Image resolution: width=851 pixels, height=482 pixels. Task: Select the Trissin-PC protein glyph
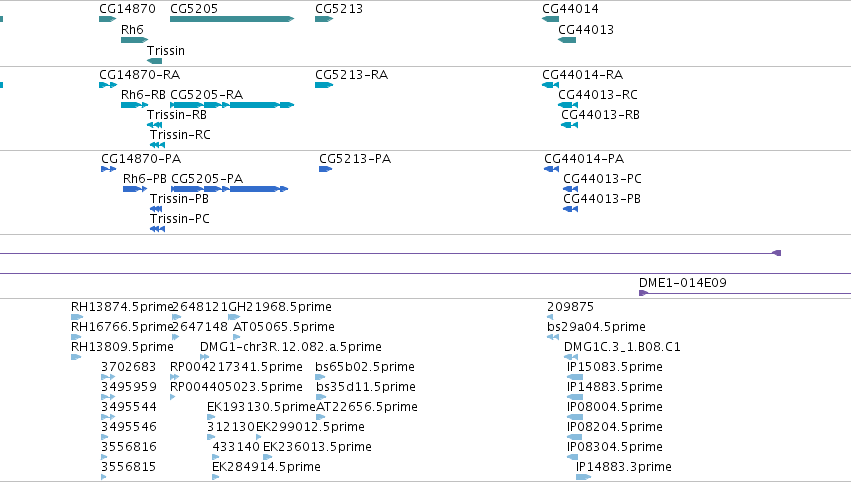157,229
